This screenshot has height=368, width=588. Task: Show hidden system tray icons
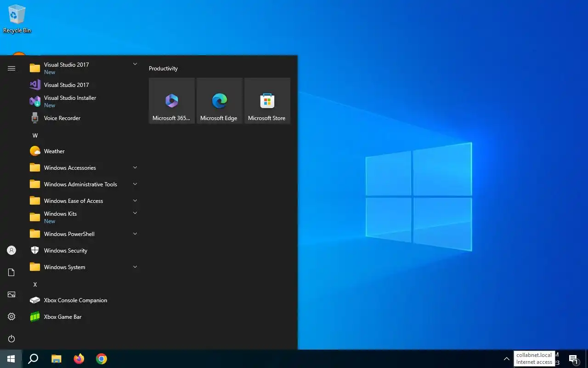(506, 359)
